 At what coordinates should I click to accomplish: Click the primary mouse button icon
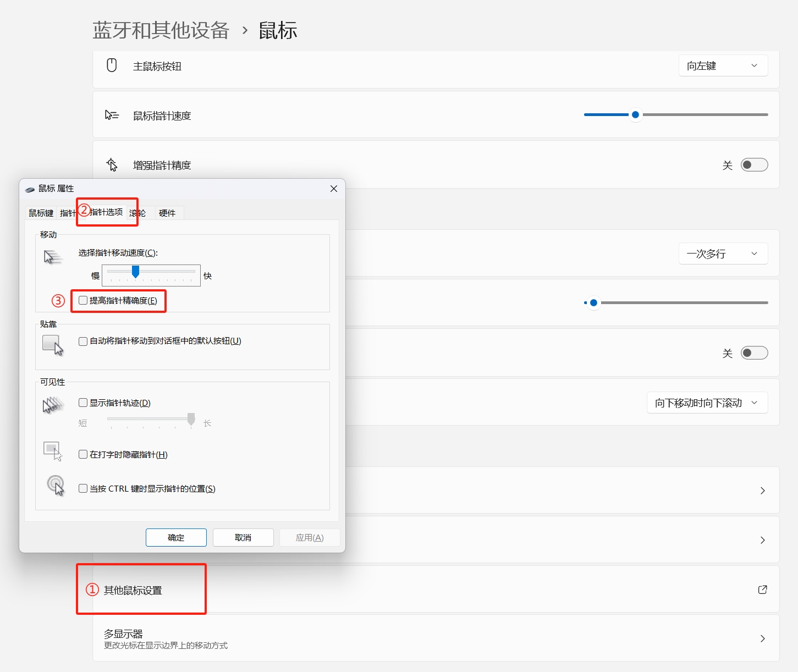[x=112, y=65]
